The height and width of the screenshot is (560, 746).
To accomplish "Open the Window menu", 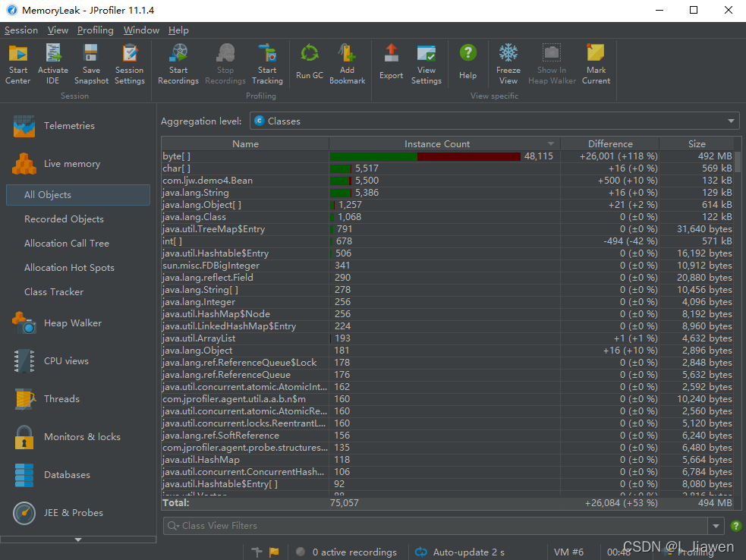I will [141, 30].
